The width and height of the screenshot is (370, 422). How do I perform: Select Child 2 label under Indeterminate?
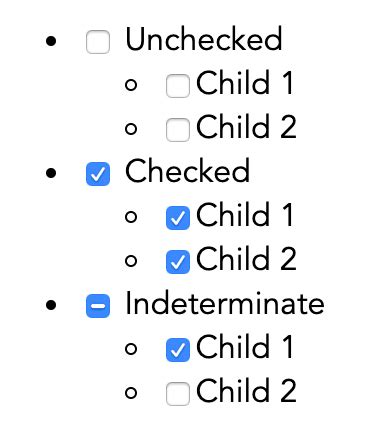tap(246, 391)
